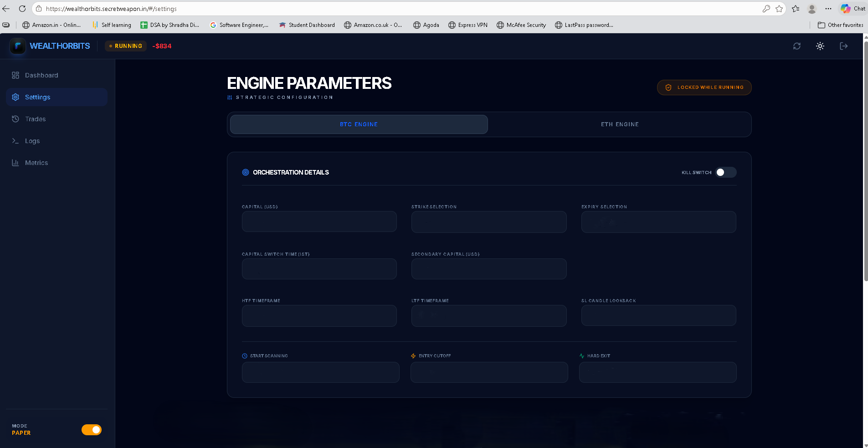Open Copilot Chat in the browser
868x448 pixels.
[853, 9]
